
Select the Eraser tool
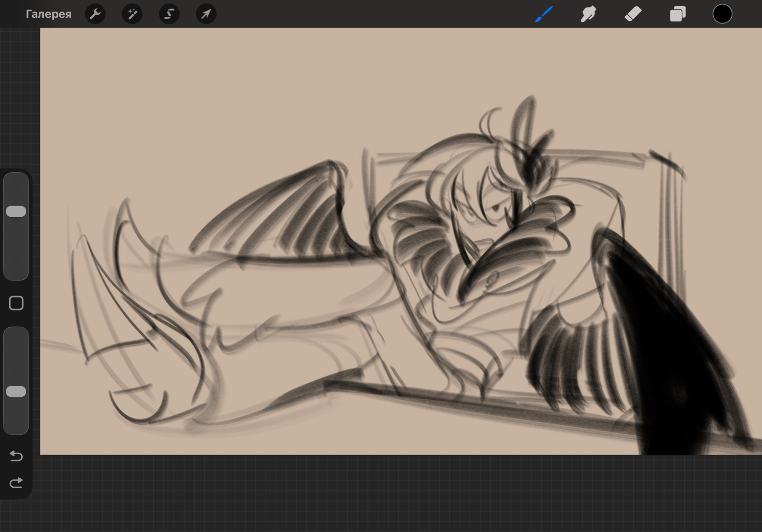(633, 14)
